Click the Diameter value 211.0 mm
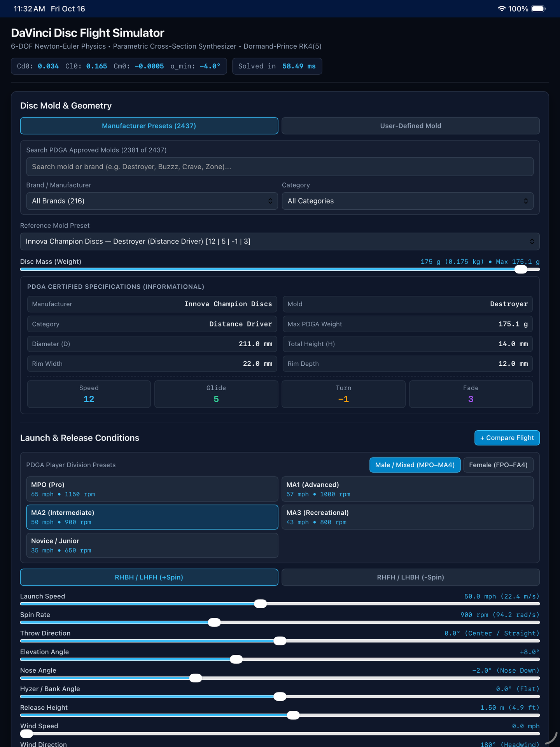 [255, 344]
